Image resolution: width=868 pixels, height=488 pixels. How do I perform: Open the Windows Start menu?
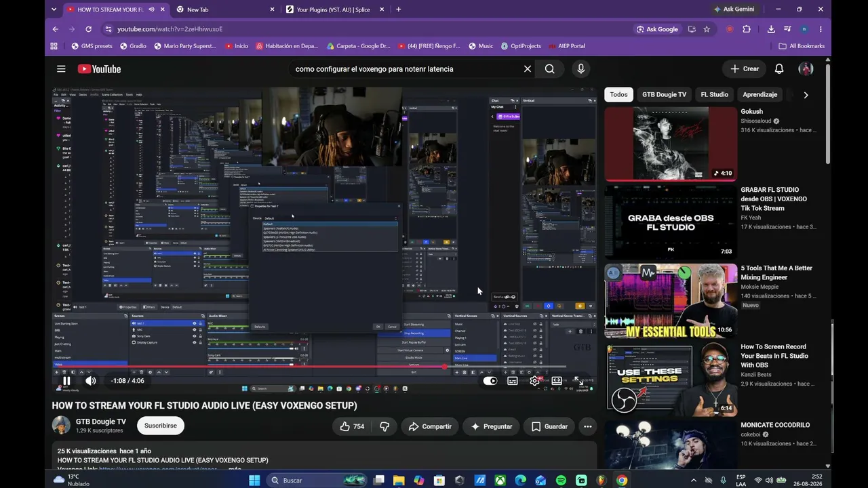pos(254,481)
